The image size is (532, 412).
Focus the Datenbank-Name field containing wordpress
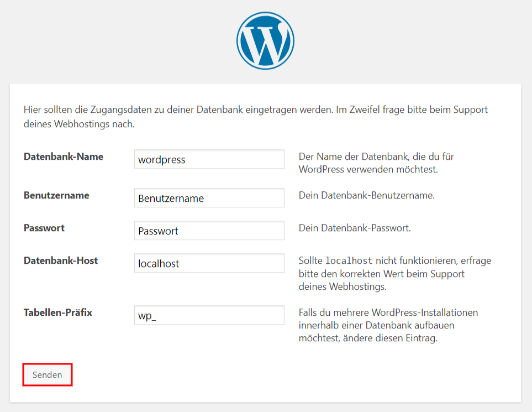point(209,159)
